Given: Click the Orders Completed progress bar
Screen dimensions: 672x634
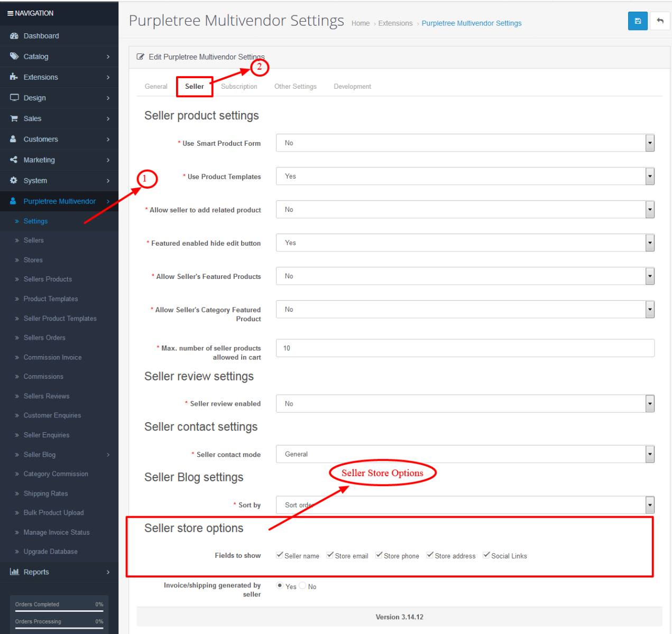Looking at the screenshot, I should (59, 611).
